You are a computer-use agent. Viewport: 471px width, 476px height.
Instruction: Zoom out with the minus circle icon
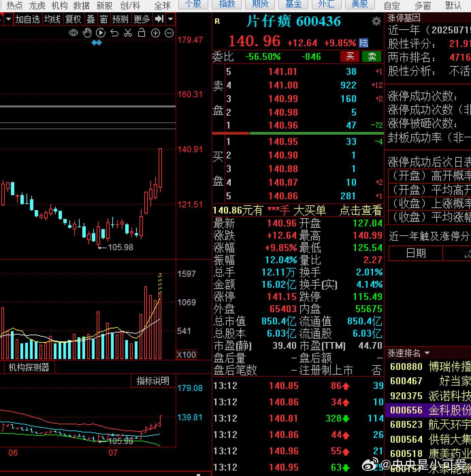click(169, 33)
